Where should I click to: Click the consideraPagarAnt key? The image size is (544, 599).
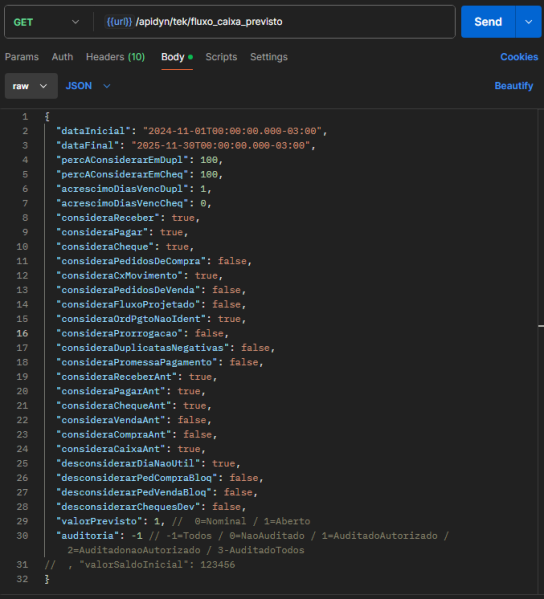(111, 392)
